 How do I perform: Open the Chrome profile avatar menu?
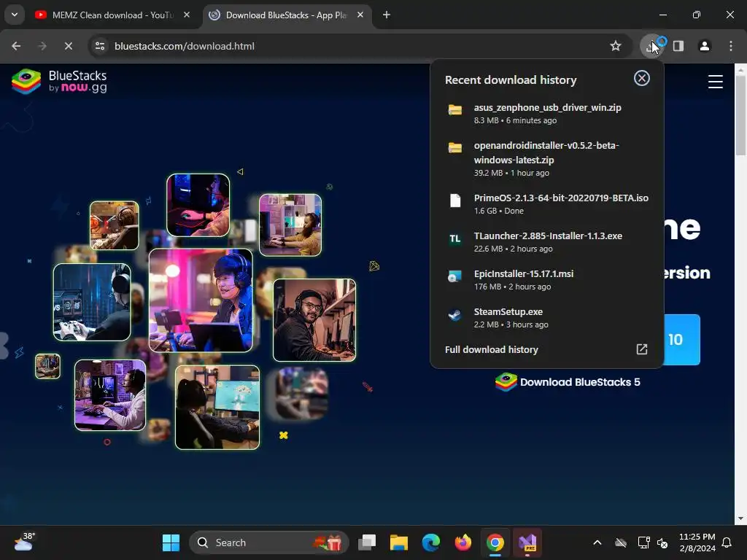tap(705, 46)
